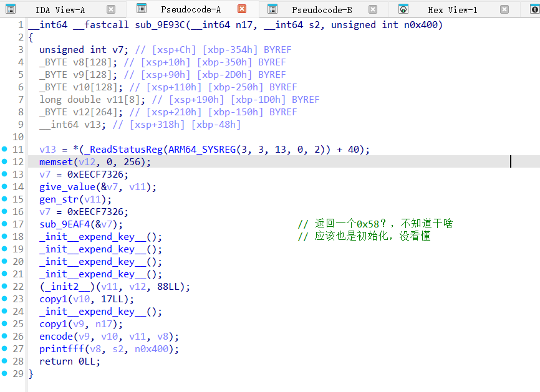Toggle the breakpoint dot on line 14
This screenshot has width=540, height=392.
pos(4,186)
